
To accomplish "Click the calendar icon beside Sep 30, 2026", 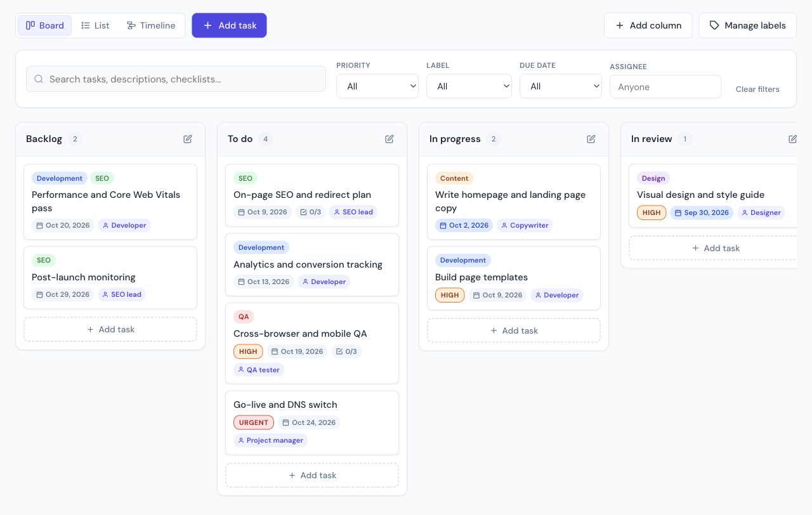I will coord(678,212).
